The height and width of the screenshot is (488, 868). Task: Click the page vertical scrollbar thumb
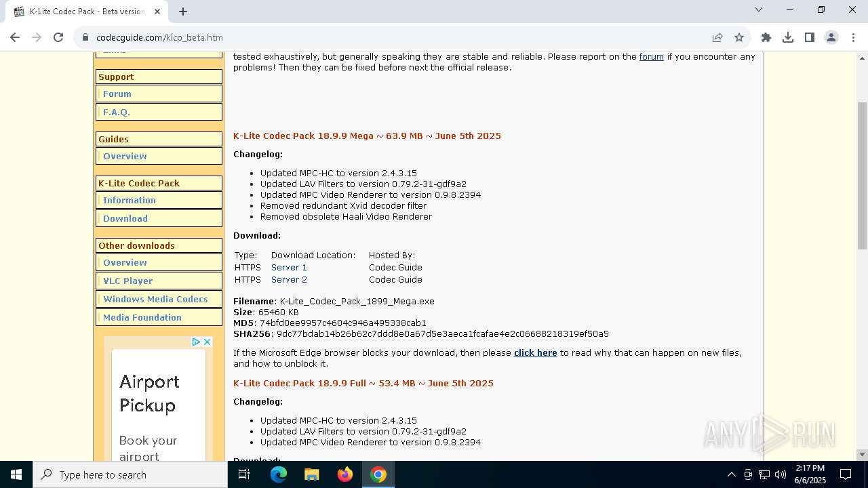click(x=862, y=176)
